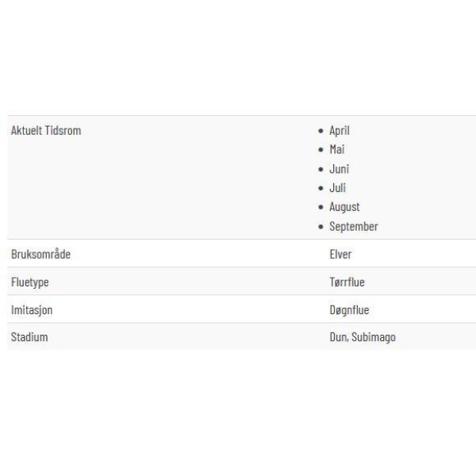Click the Juni list entry
This screenshot has height=476, width=476.
[x=339, y=169]
